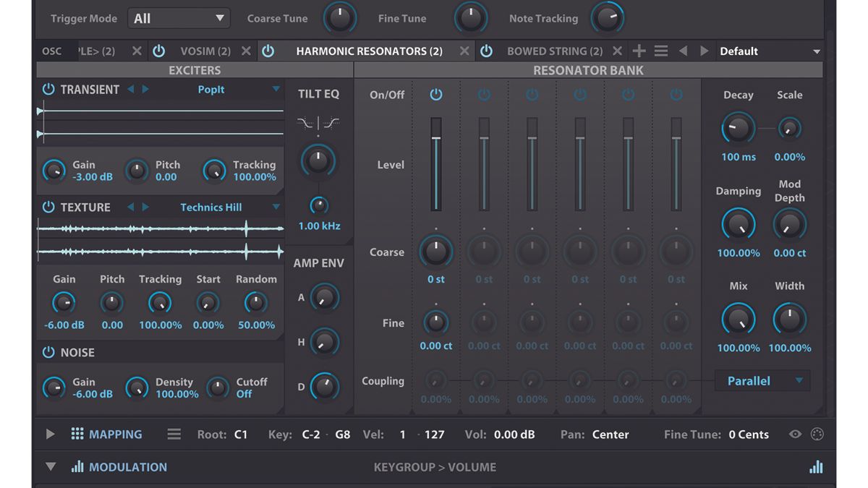Open mapping options via the hamburger icon

pyautogui.click(x=174, y=435)
